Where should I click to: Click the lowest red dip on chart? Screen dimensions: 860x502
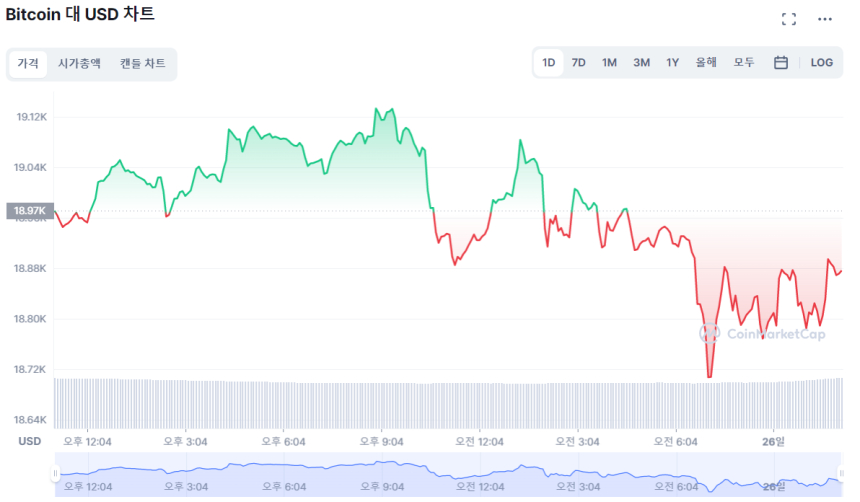tap(709, 376)
